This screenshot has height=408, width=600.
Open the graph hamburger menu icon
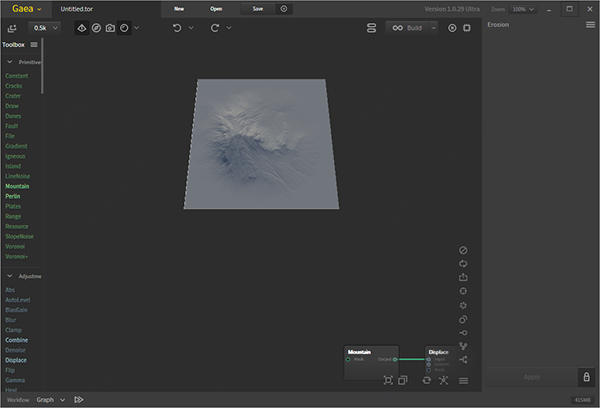[463, 380]
